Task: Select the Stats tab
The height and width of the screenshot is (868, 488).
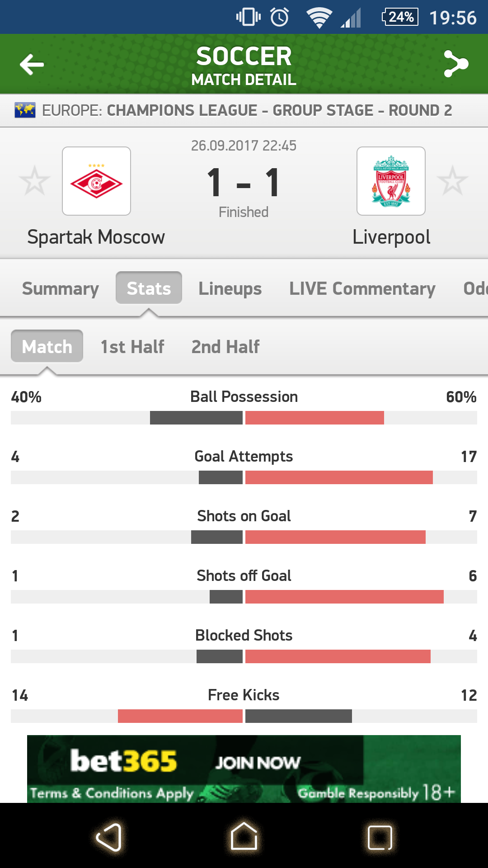Action: 149,288
